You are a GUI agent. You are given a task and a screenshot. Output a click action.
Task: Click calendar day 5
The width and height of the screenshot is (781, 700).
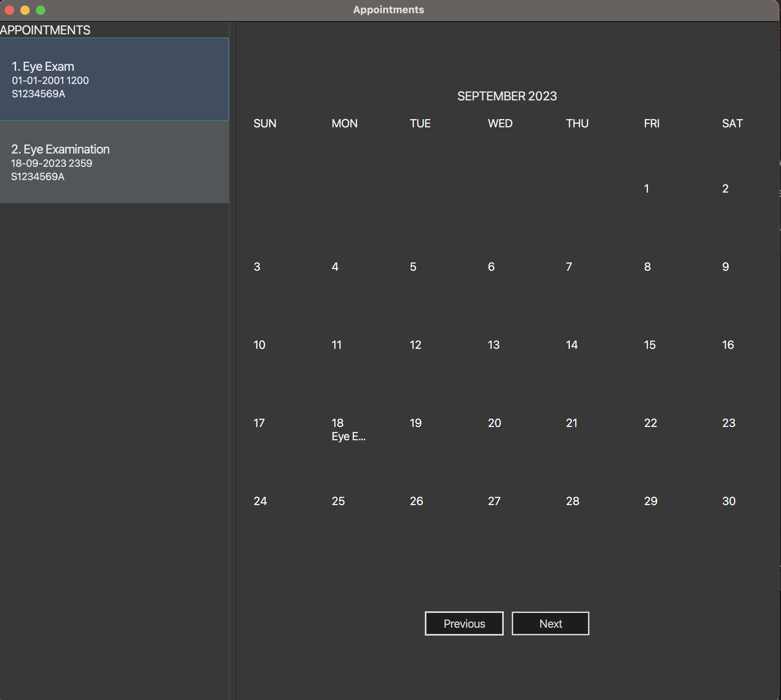point(413,266)
